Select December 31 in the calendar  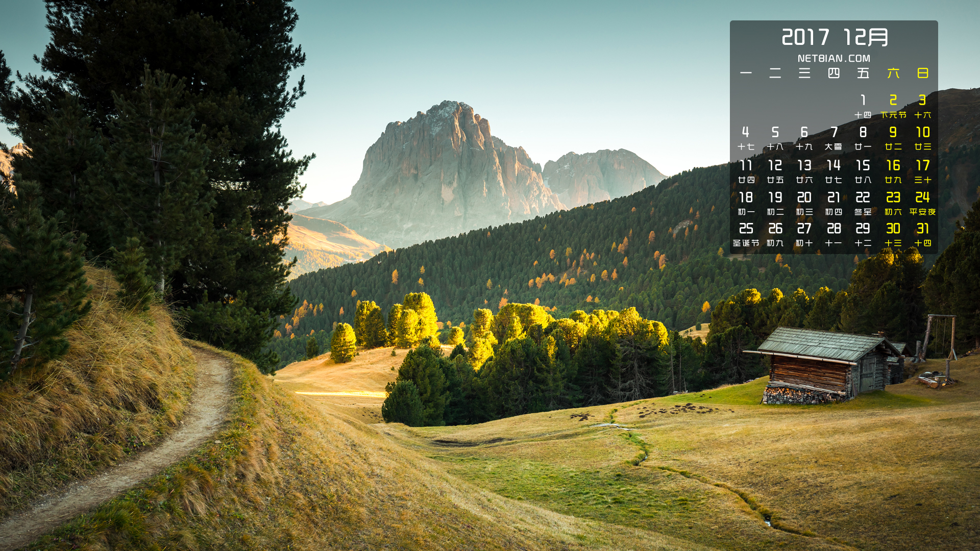(922, 234)
